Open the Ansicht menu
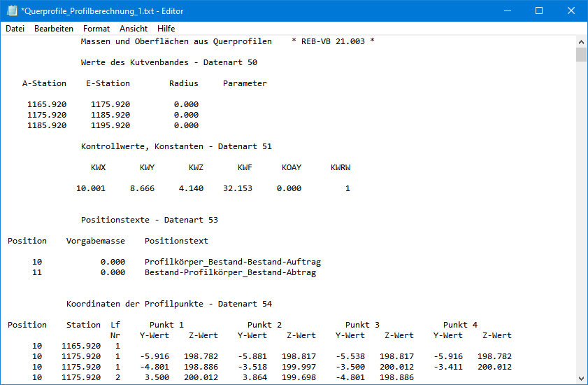The height and width of the screenshot is (385, 588). pyautogui.click(x=134, y=29)
